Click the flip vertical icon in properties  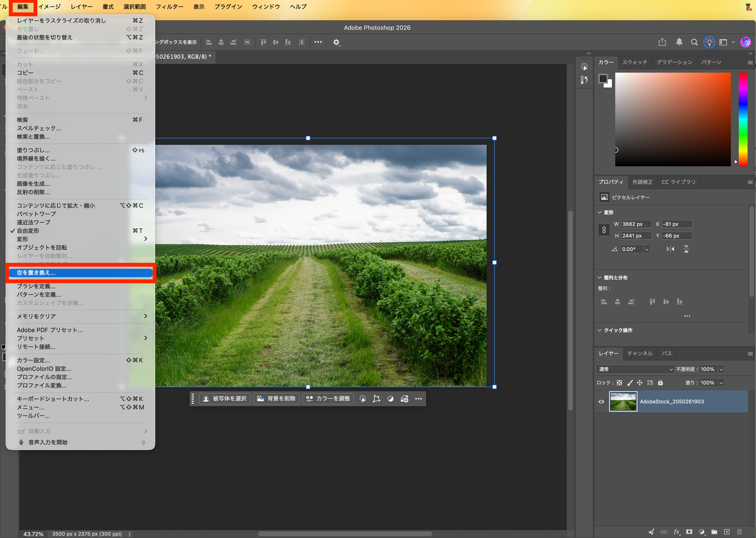click(x=686, y=249)
